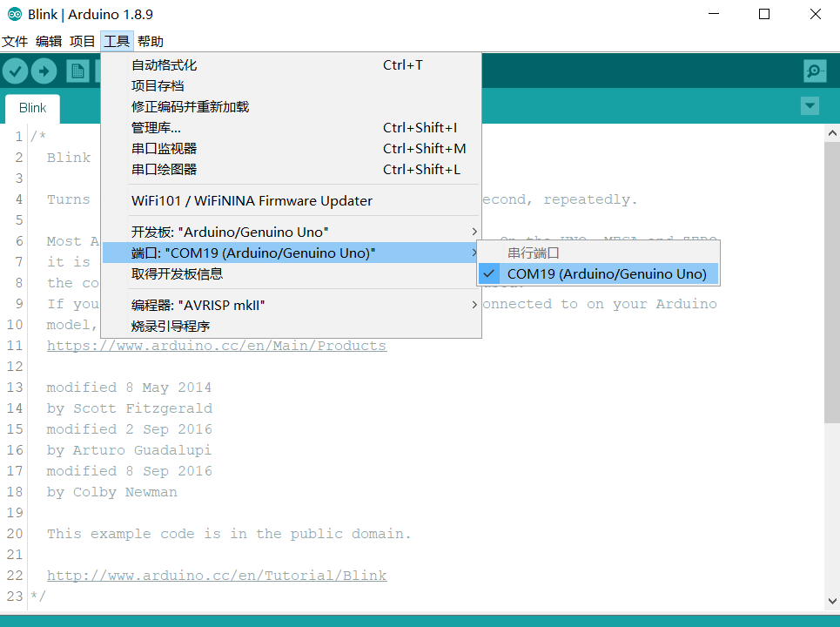This screenshot has height=627, width=840.
Task: Open the 帮助 menu
Action: click(150, 41)
